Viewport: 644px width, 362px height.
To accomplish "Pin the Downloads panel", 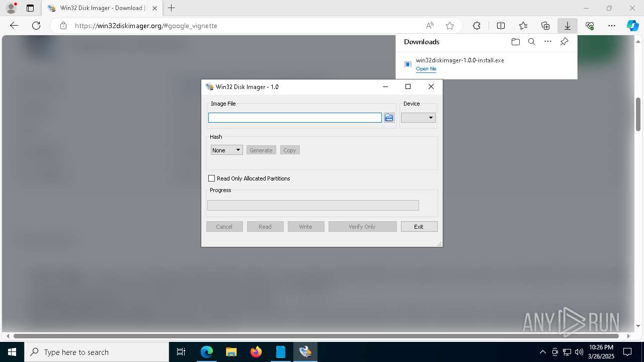I will click(565, 42).
